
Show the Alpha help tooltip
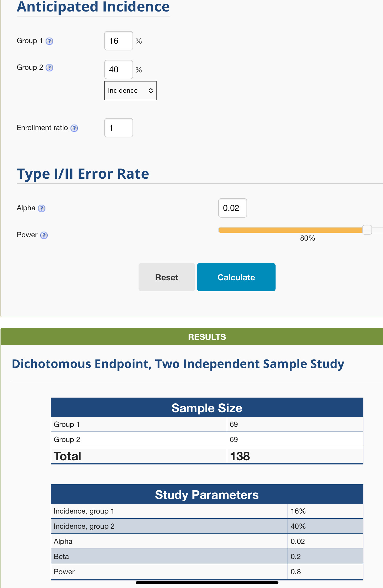point(42,208)
